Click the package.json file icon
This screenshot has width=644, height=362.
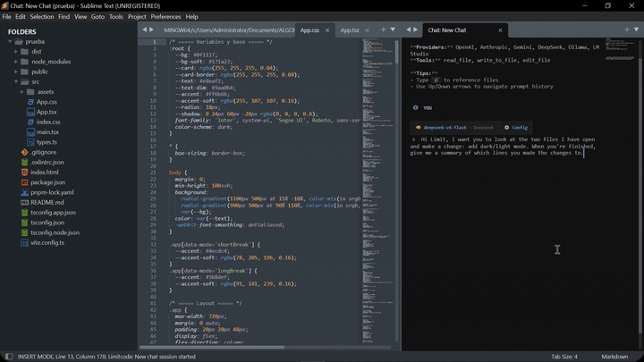point(25,182)
